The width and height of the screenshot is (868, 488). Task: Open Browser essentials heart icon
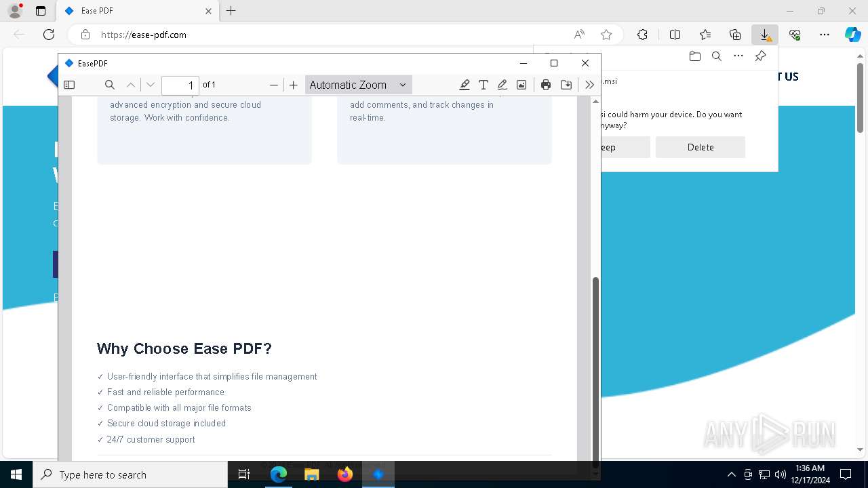point(795,35)
